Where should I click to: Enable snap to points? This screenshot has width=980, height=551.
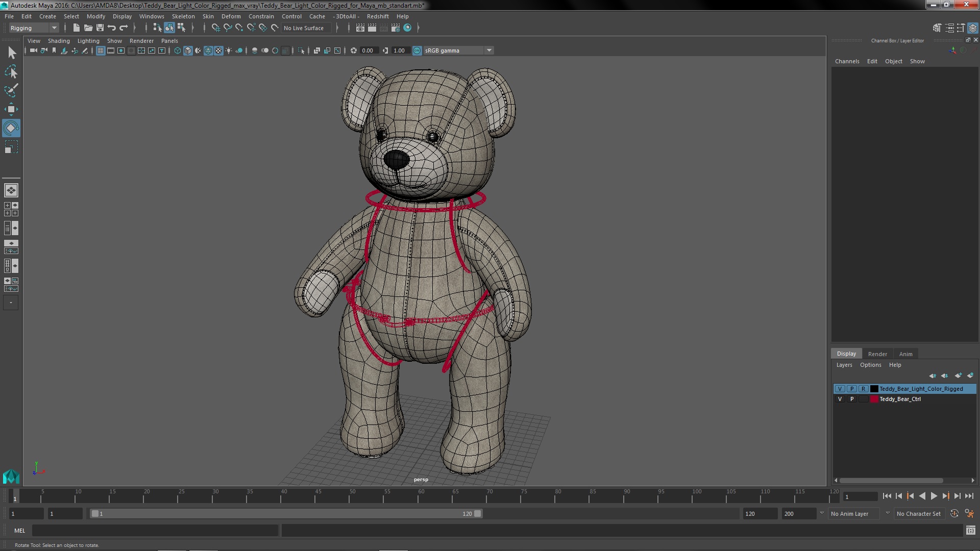tap(239, 28)
